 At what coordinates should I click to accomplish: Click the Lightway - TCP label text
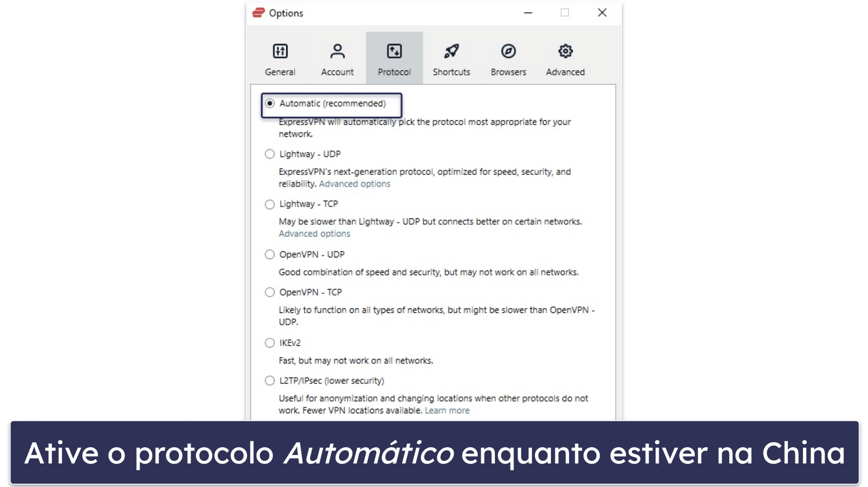309,204
